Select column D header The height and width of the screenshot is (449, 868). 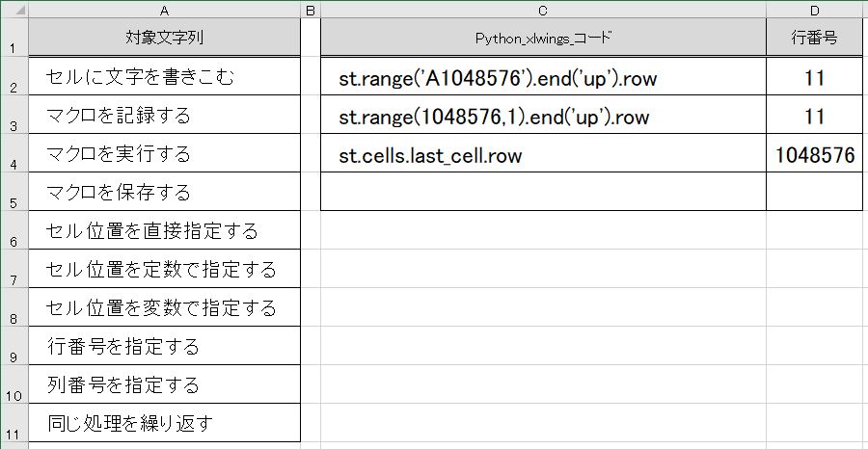pyautogui.click(x=814, y=10)
